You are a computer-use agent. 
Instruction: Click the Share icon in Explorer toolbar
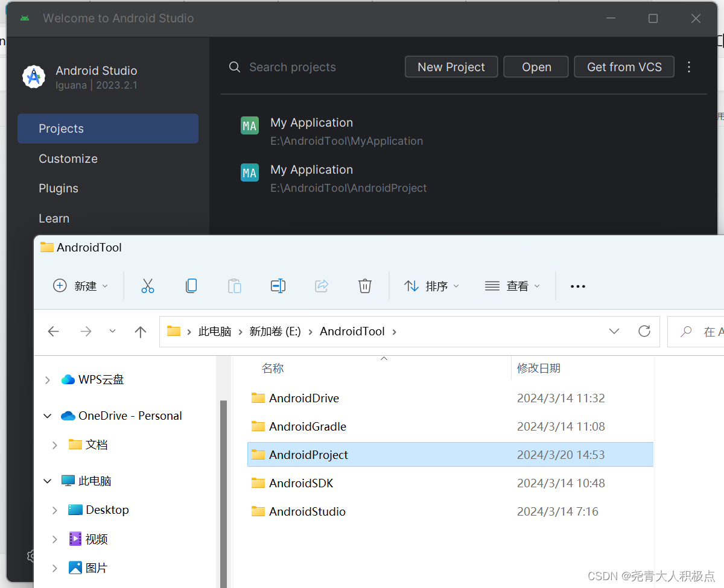tap(322, 286)
